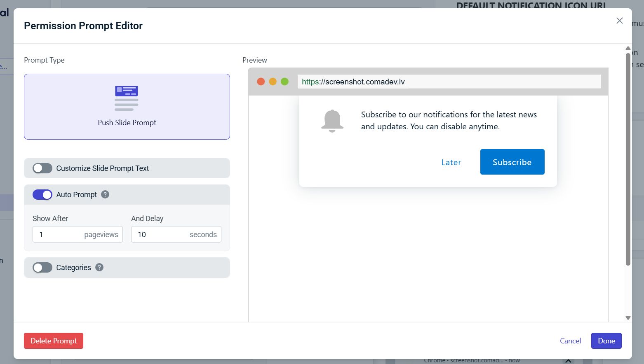The width and height of the screenshot is (644, 364).
Task: Click the yellow dot in preview browser
Action: 273,82
